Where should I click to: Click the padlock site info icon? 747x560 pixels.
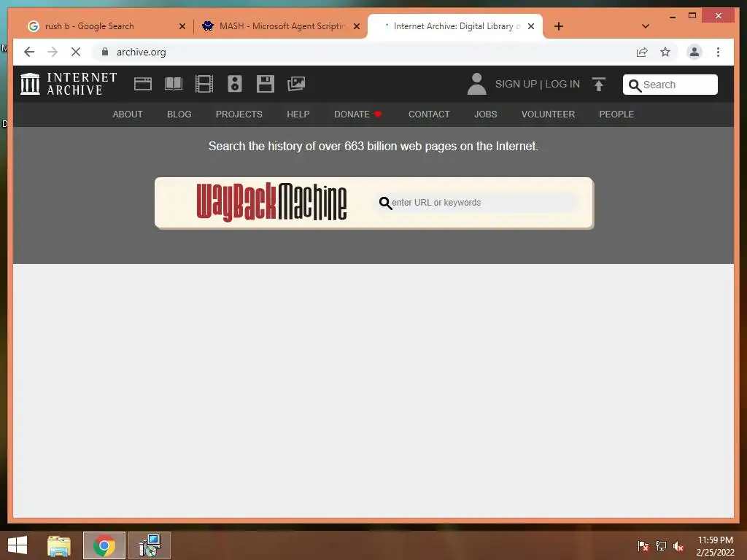point(105,52)
